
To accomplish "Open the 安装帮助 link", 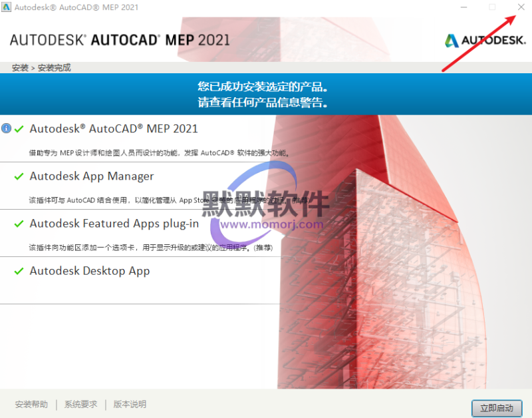I will 31,404.
